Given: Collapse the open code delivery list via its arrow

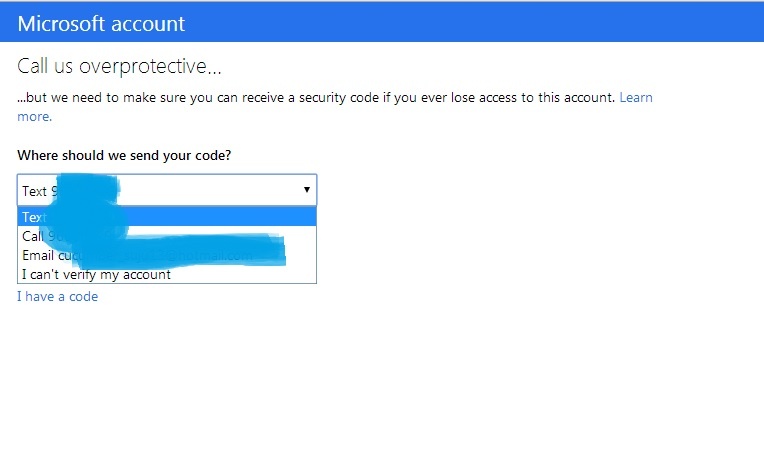Looking at the screenshot, I should pos(306,190).
